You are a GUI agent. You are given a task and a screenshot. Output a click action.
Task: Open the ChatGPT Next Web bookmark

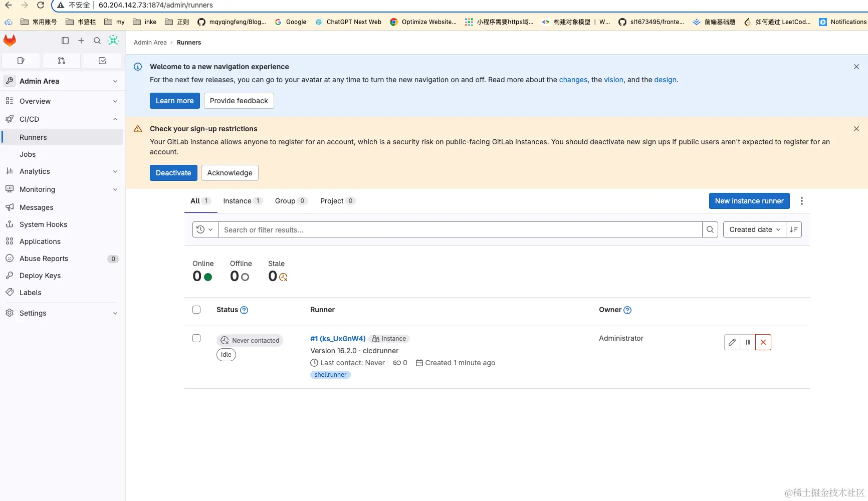pyautogui.click(x=348, y=22)
